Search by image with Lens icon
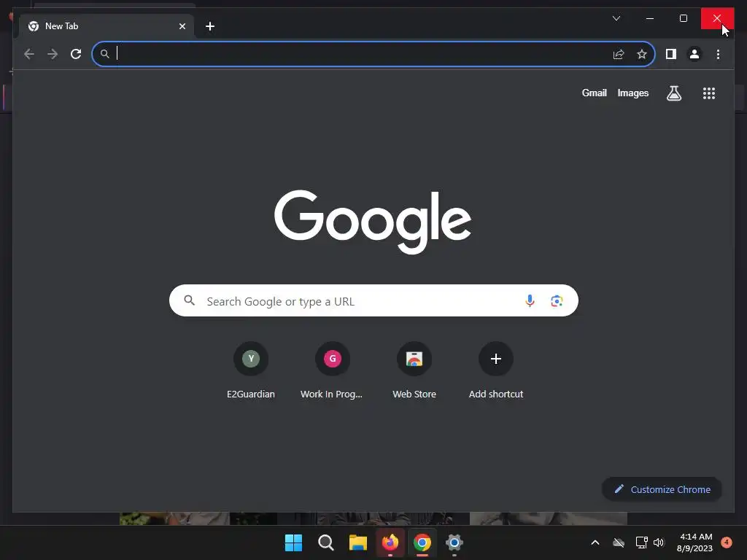 pos(557,301)
